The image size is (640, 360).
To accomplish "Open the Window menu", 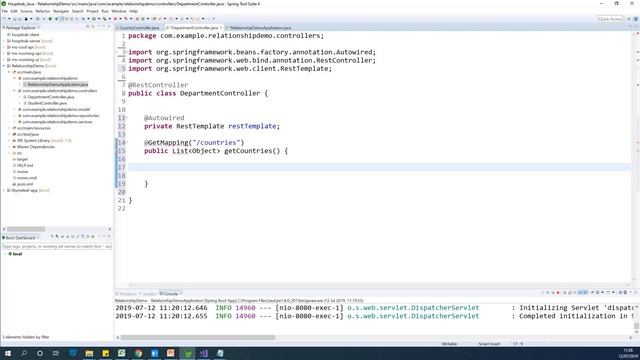I will (119, 11).
